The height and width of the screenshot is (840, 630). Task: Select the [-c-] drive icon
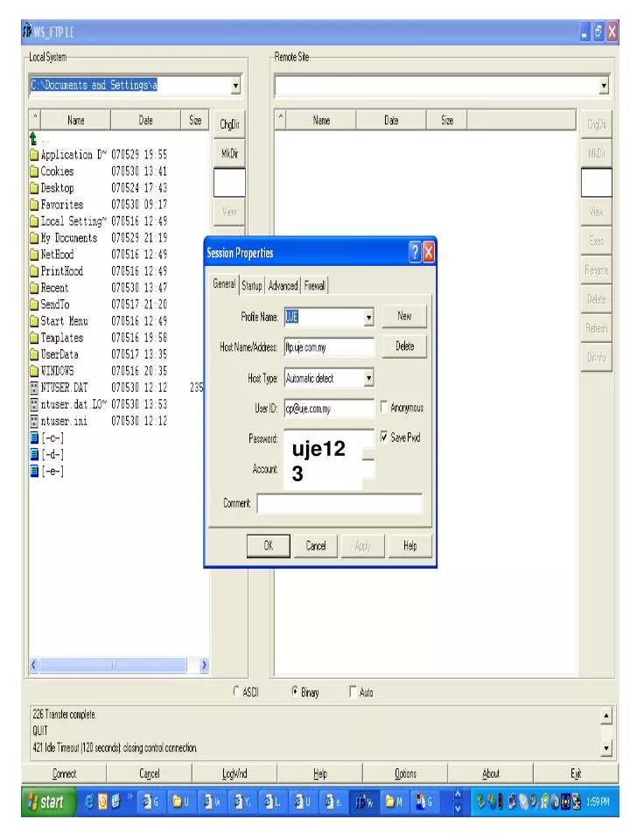34,438
